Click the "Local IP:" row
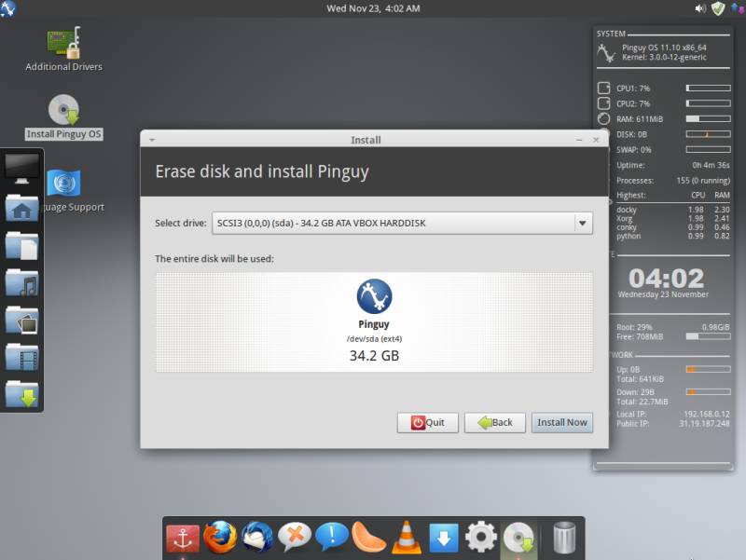 pyautogui.click(x=672, y=414)
